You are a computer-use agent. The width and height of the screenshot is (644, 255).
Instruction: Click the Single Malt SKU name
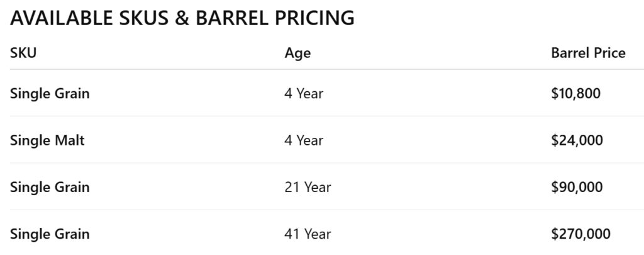(47, 140)
